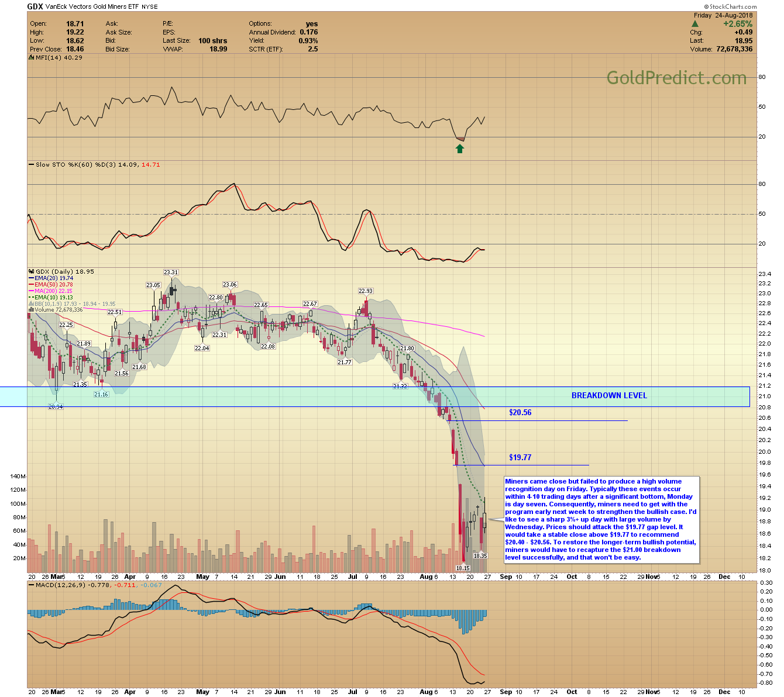Image resolution: width=784 pixels, height=697 pixels.
Task: Click the 'EMA(50) 20.78' legend entry
Action: [54, 285]
